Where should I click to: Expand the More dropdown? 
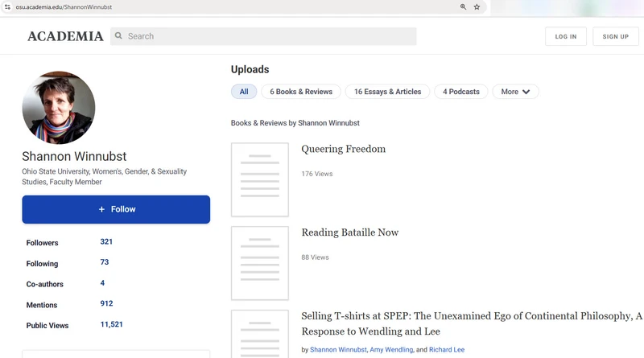click(515, 92)
